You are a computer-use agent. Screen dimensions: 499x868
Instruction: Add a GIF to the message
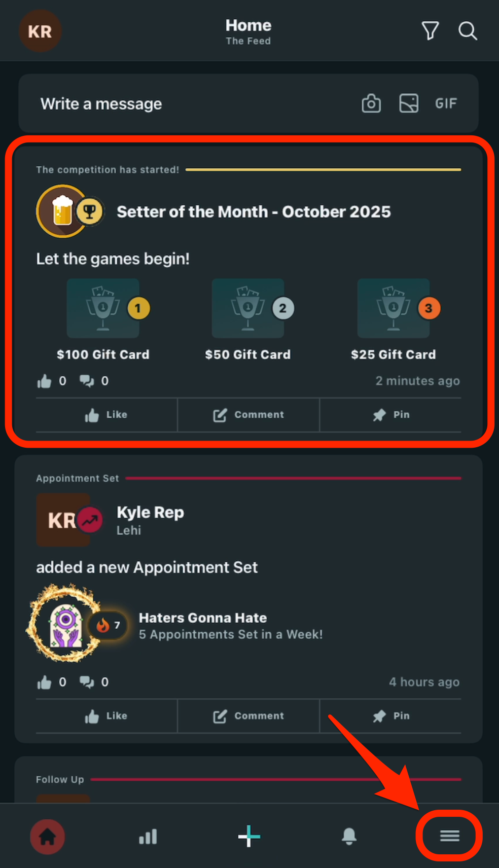[x=446, y=103]
